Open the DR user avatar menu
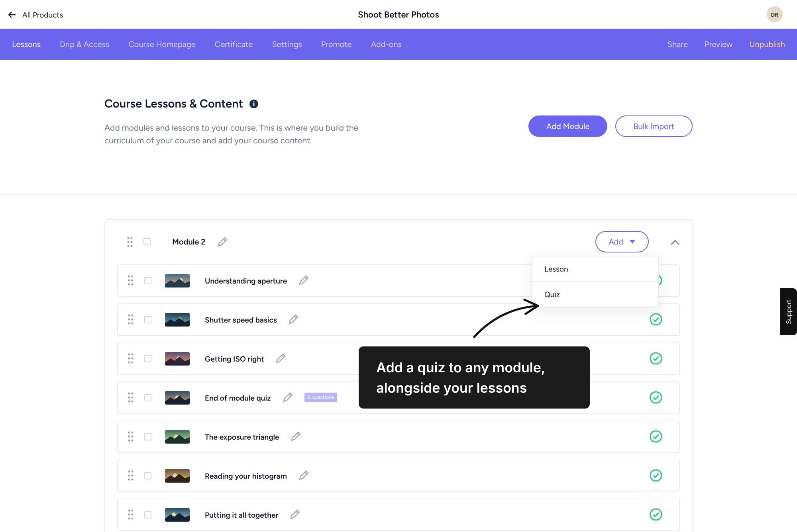Viewport: 797px width, 532px height. (774, 15)
